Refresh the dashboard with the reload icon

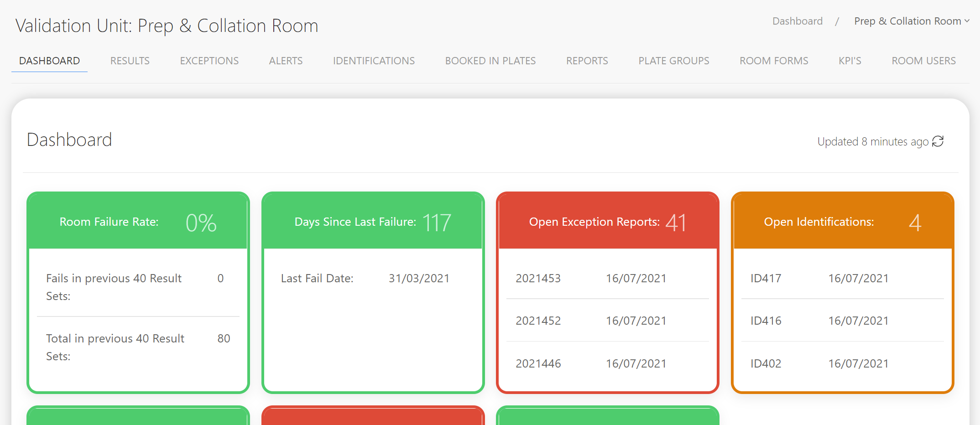pyautogui.click(x=938, y=141)
